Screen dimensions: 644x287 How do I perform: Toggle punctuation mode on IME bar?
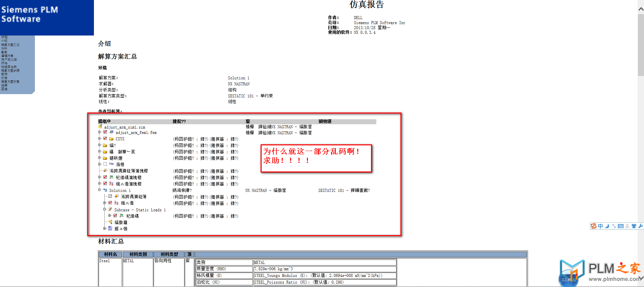[x=614, y=226]
